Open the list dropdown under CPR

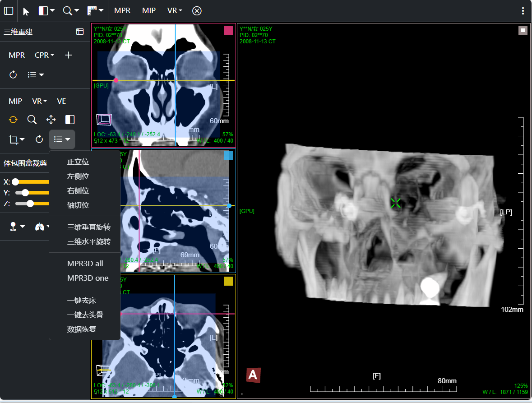(36, 74)
